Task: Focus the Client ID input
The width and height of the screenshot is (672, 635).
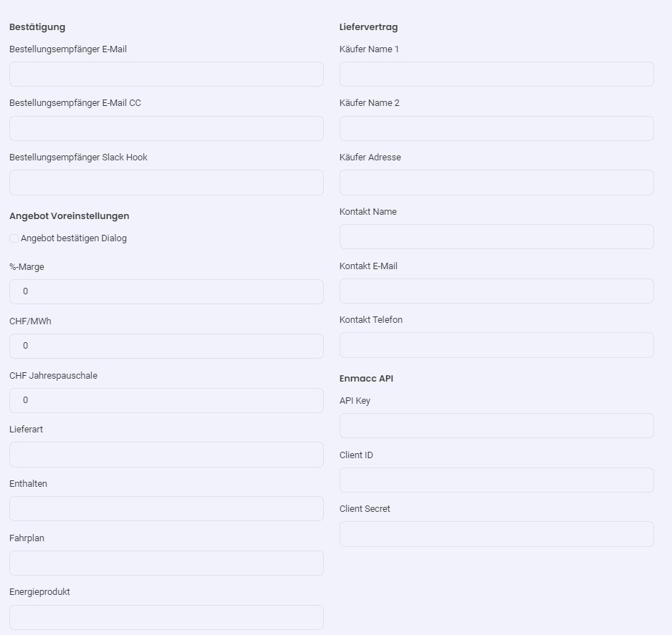Action: coord(496,480)
